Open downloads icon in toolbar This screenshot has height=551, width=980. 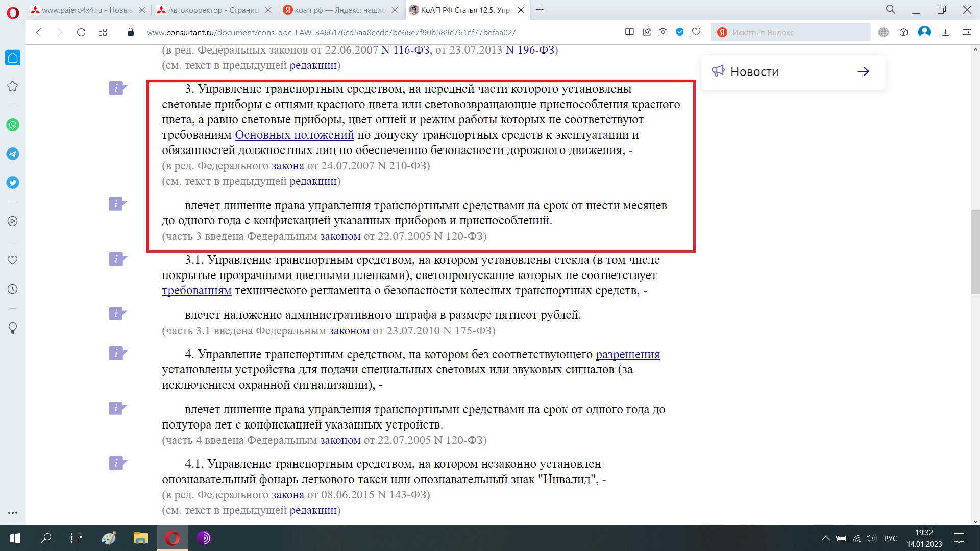pos(945,32)
